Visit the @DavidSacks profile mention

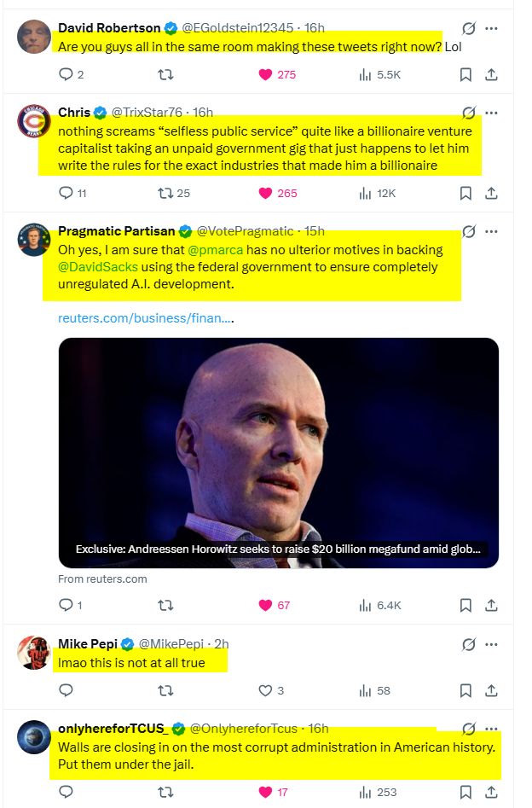click(x=97, y=267)
